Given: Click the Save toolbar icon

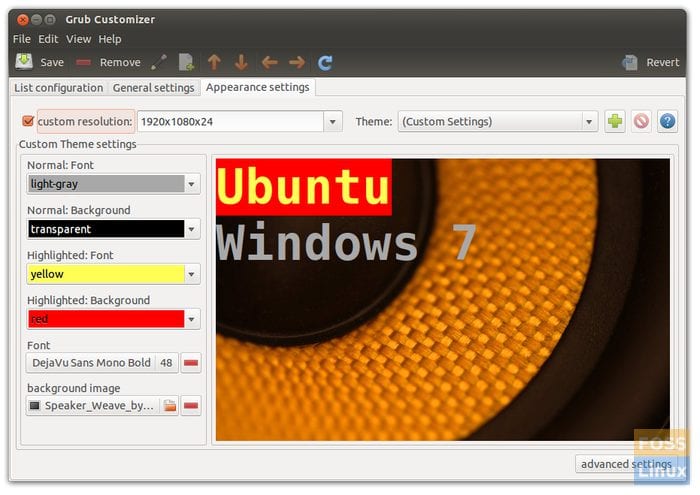Looking at the screenshot, I should [x=24, y=62].
